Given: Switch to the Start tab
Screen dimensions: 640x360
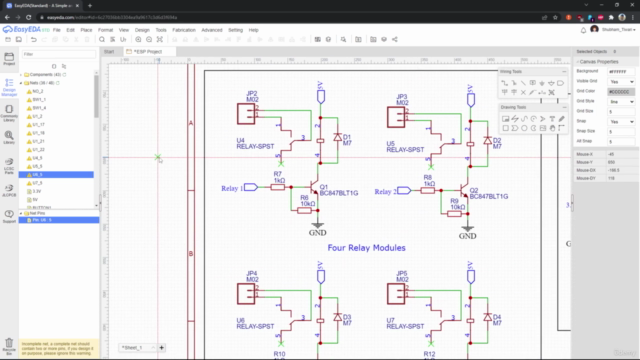Looking at the screenshot, I should [109, 52].
